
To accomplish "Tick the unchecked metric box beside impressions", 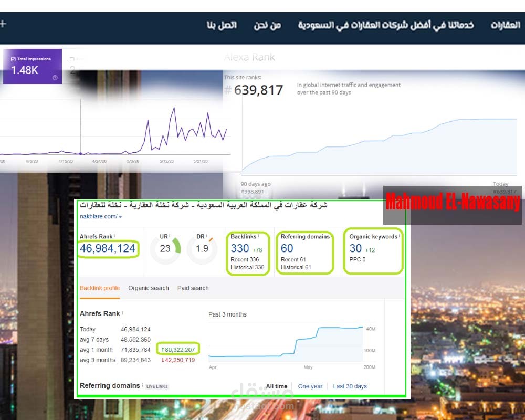I will tap(71, 59).
